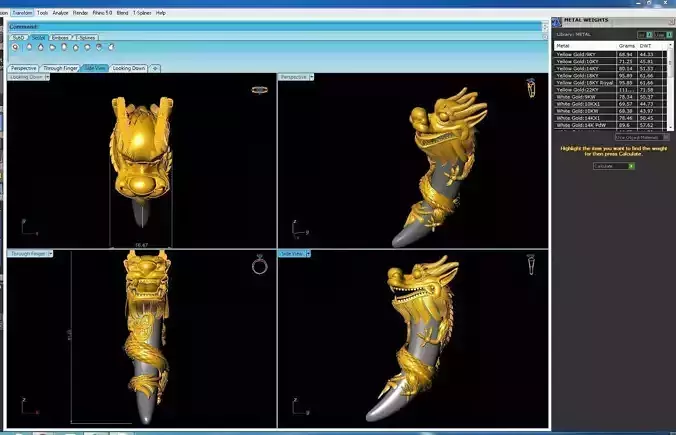Screen dimensions: 676x435
Task: Click the add viewport tab button
Action: (155, 68)
